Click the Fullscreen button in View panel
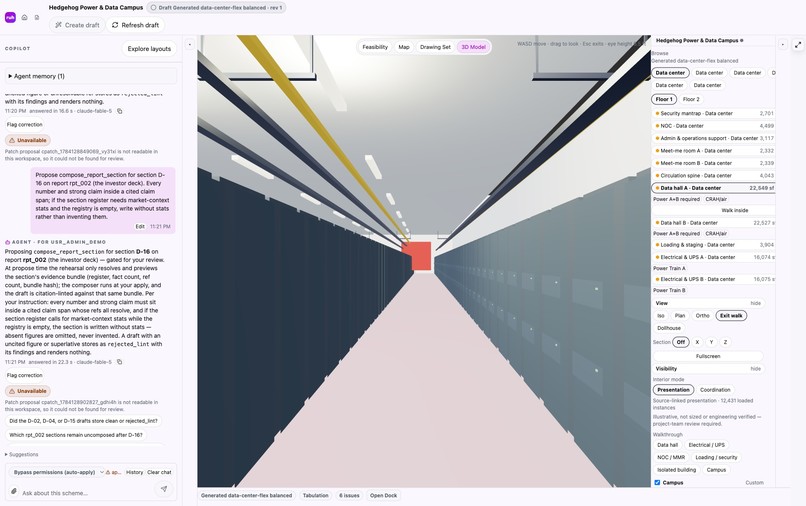This screenshot has width=806, height=506. coord(708,356)
